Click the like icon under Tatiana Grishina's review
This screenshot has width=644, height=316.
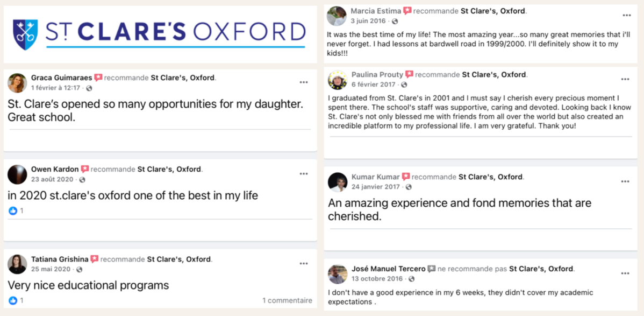[13, 300]
